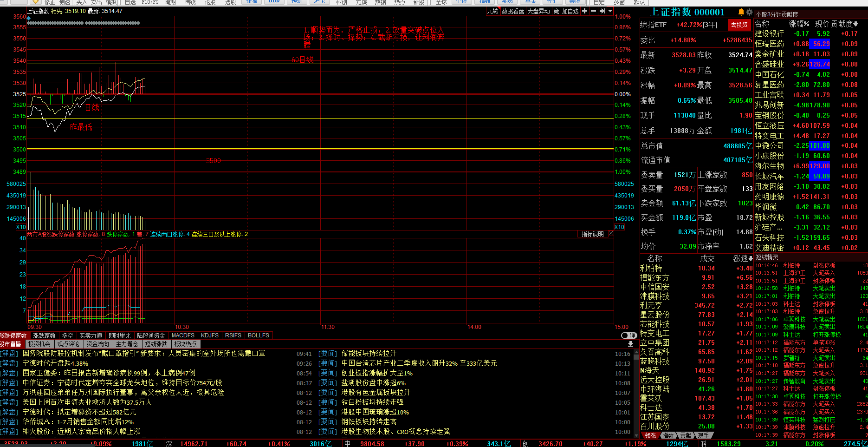Open the 资金流向 news tab
The height and width of the screenshot is (447, 868).
click(x=98, y=344)
